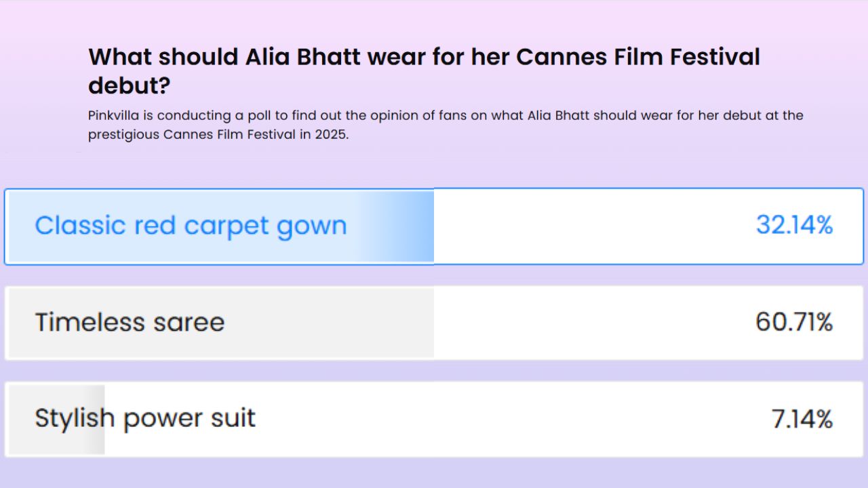Click the 60.71% result percentage

[794, 322]
